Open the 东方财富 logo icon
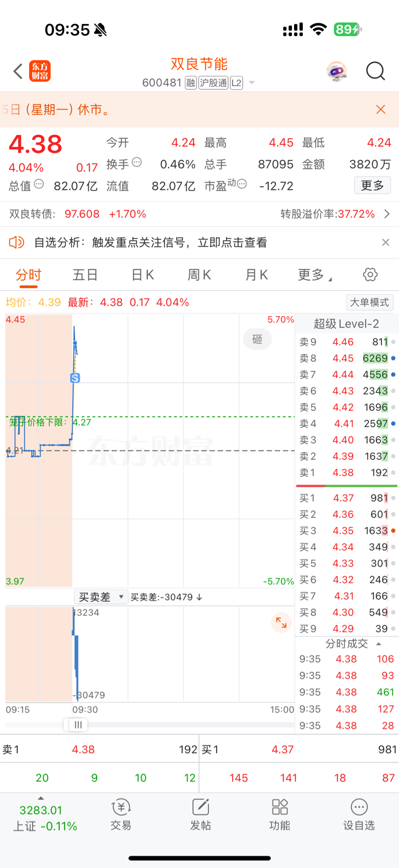This screenshot has width=399, height=868. click(40, 71)
